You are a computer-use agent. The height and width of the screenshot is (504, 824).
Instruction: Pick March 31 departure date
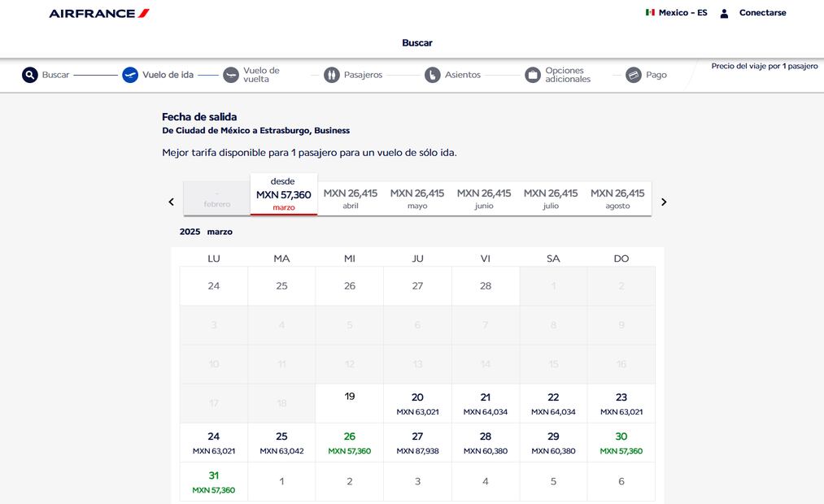pos(214,482)
